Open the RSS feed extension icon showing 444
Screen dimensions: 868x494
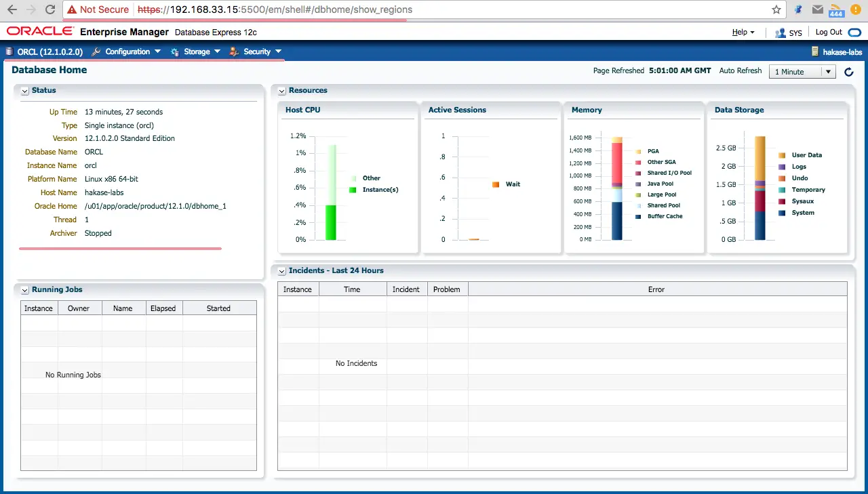pos(836,10)
